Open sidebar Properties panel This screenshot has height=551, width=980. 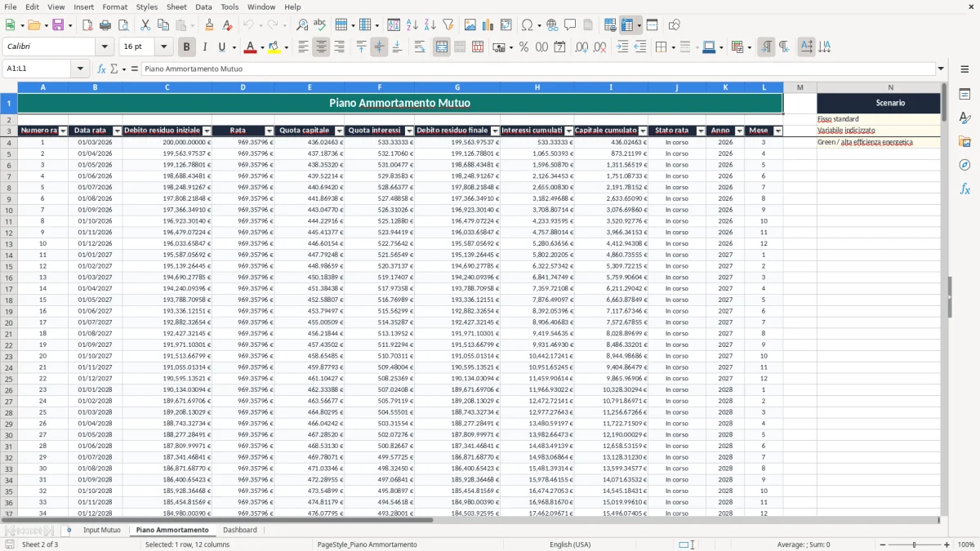pyautogui.click(x=964, y=95)
